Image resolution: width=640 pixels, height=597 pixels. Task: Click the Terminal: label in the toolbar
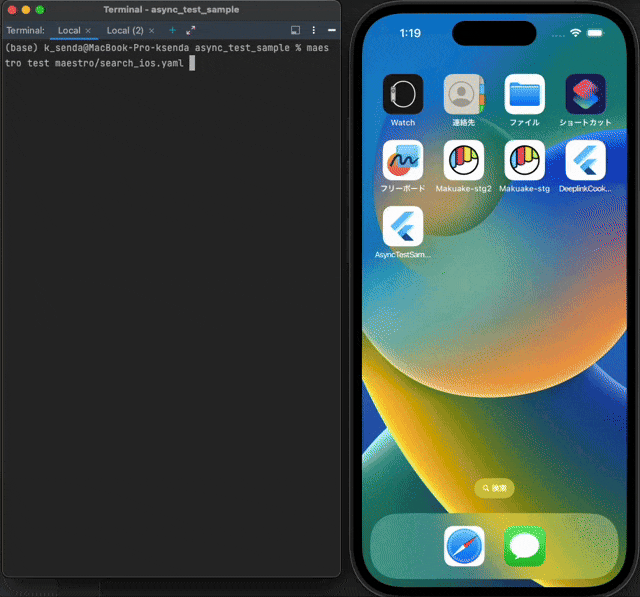coord(25,31)
